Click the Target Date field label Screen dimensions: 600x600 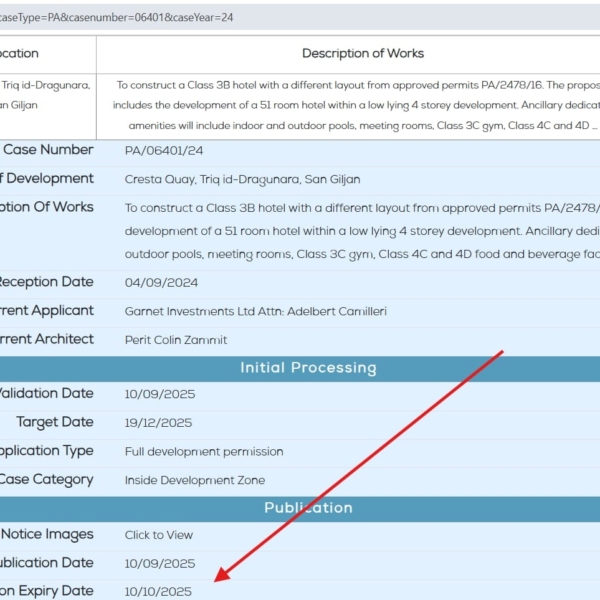click(55, 422)
